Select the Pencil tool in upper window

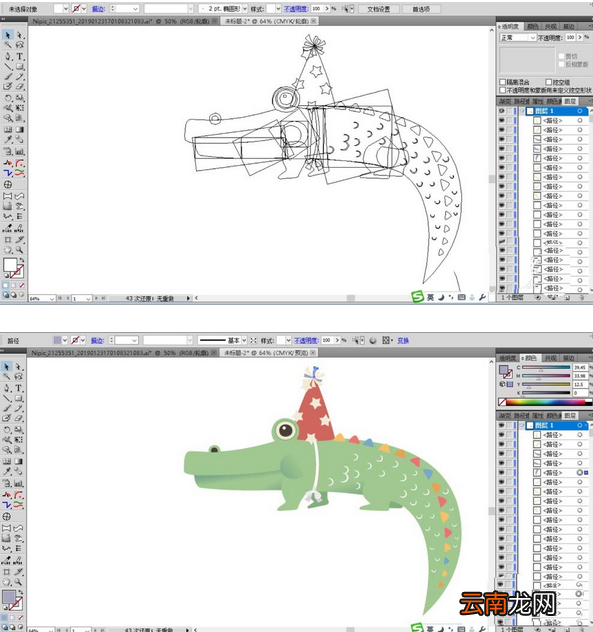point(19,77)
